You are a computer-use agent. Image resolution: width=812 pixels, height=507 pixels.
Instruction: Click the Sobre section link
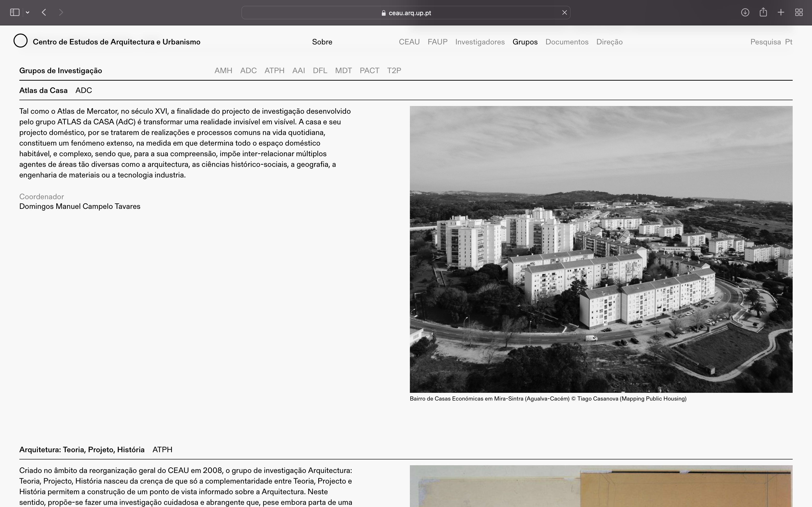[322, 42]
